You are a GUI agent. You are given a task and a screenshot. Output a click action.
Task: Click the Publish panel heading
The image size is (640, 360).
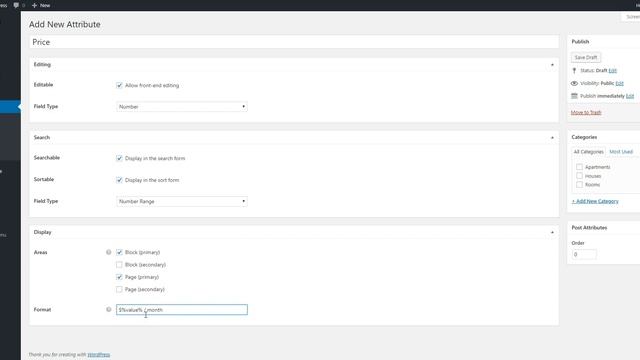(x=580, y=42)
